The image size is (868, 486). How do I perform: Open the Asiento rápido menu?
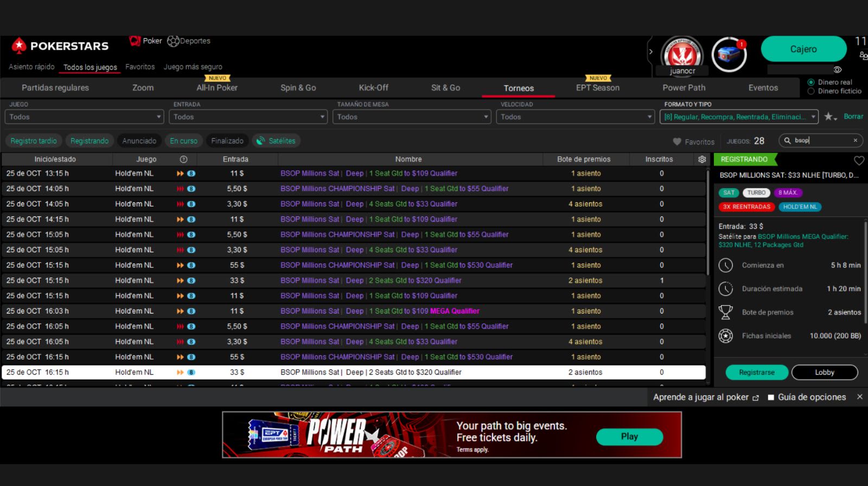[31, 67]
